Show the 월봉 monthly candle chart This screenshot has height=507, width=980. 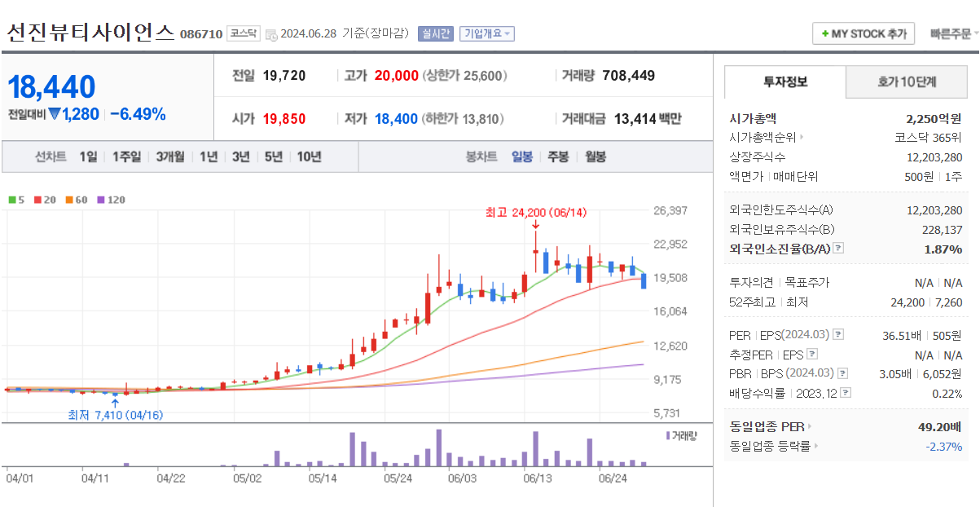[595, 157]
